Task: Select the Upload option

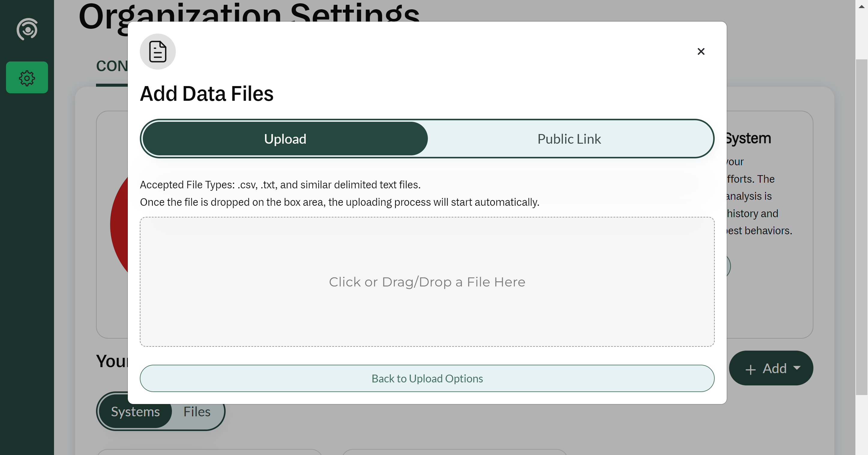Action: pos(285,139)
